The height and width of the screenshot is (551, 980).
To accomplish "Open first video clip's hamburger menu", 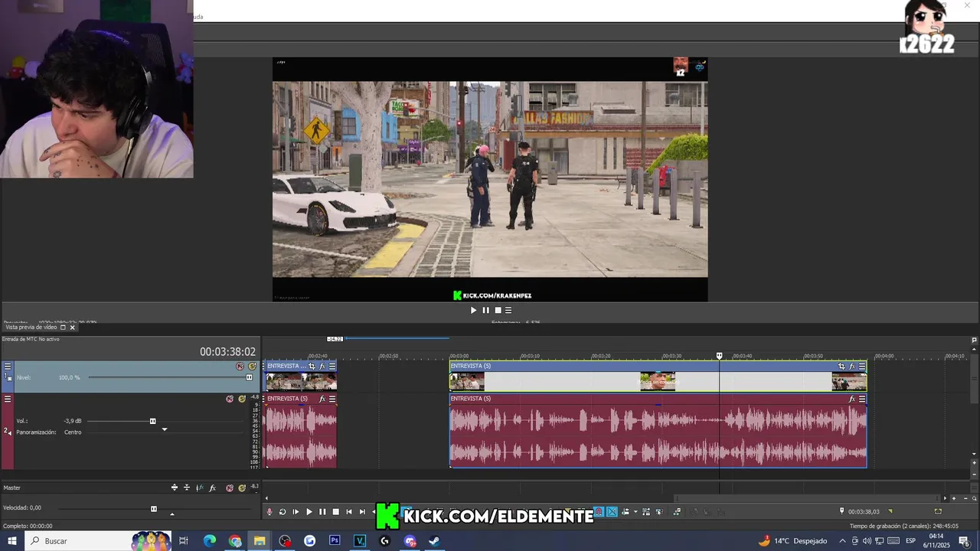I will click(332, 367).
